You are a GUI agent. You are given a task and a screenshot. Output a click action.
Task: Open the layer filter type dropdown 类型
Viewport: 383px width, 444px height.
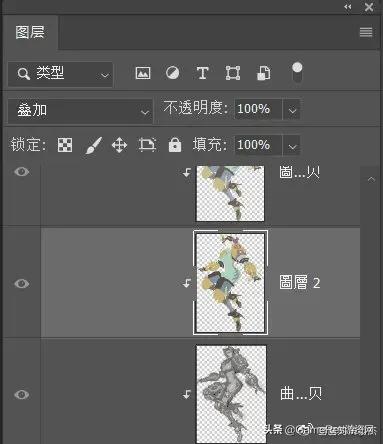pos(60,74)
